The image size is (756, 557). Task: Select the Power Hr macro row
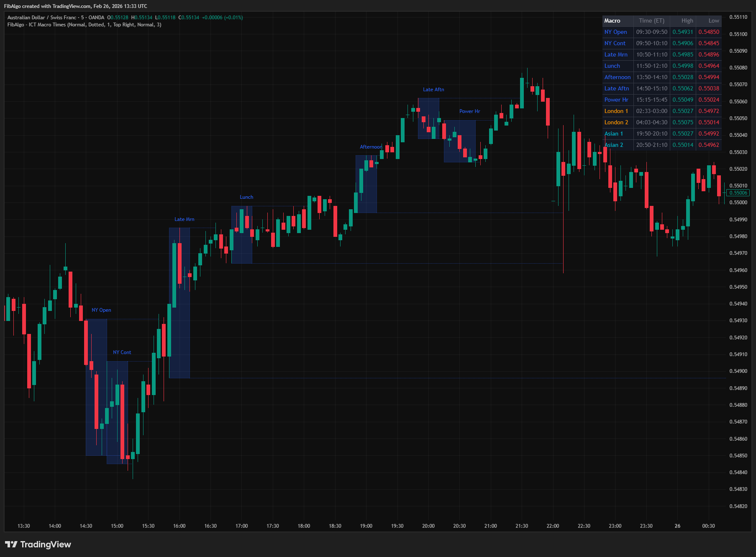616,100
